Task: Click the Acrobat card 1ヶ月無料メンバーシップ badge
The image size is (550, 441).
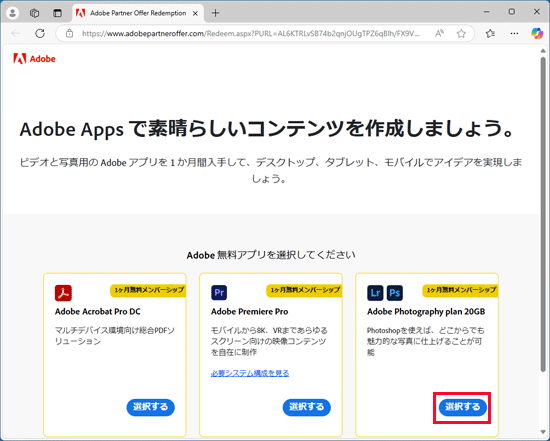Action: 148,290
